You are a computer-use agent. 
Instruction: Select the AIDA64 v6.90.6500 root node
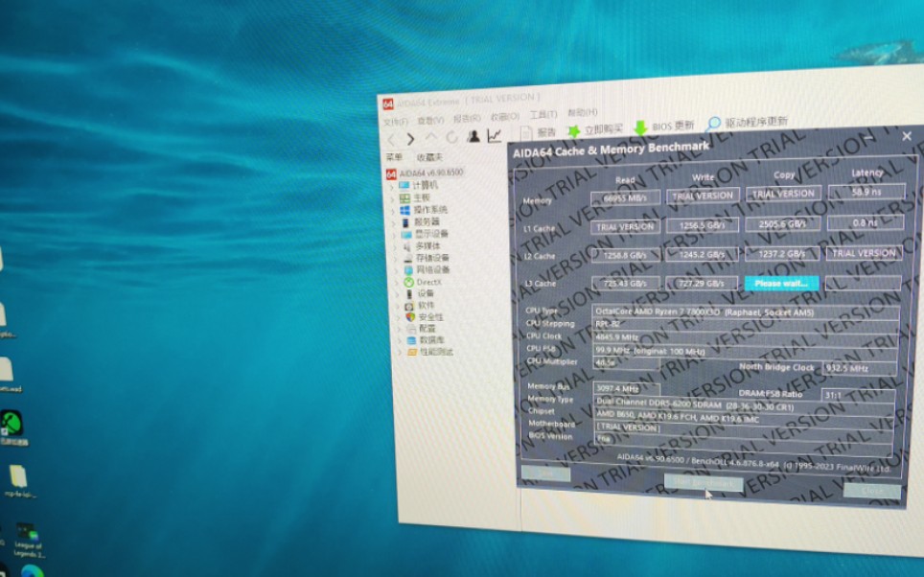point(425,173)
